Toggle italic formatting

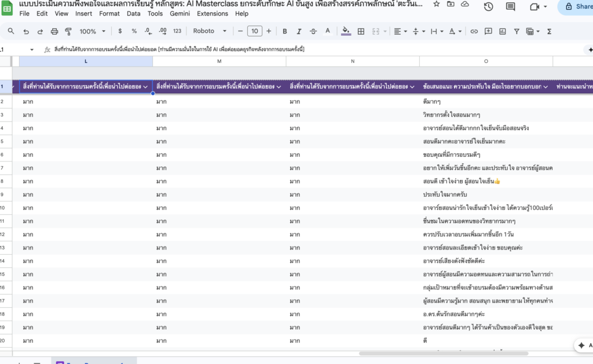pyautogui.click(x=299, y=31)
